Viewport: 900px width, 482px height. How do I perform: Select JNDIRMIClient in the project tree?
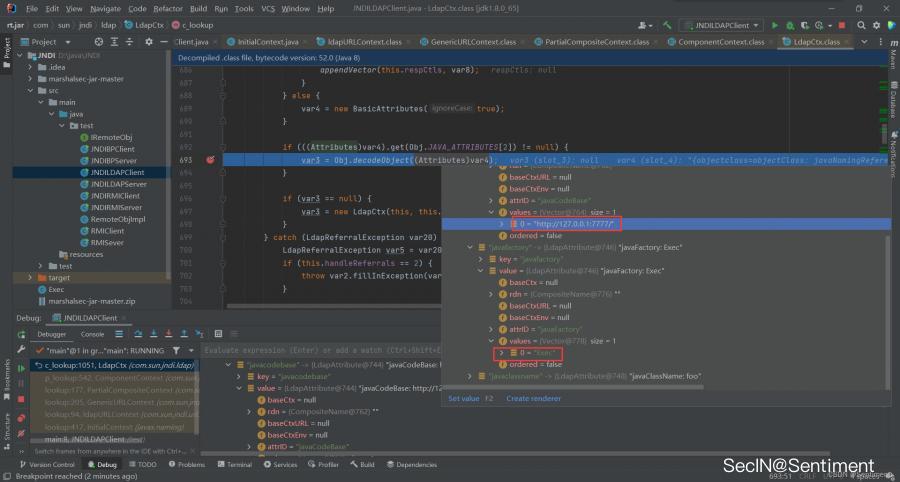(x=113, y=196)
